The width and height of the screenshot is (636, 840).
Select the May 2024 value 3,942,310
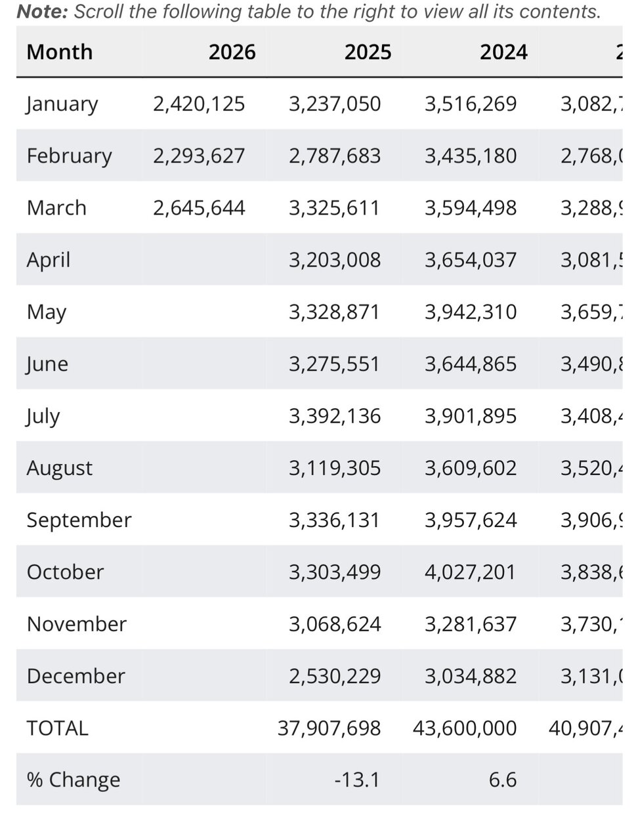coord(471,312)
